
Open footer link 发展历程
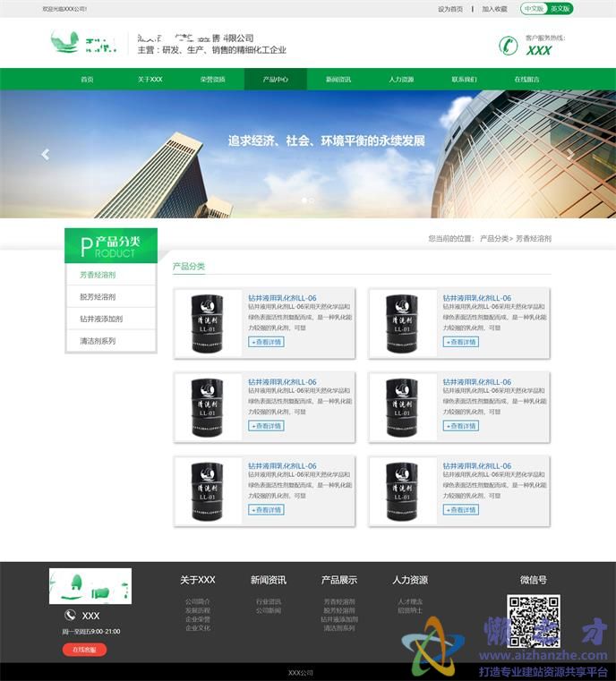(x=198, y=610)
